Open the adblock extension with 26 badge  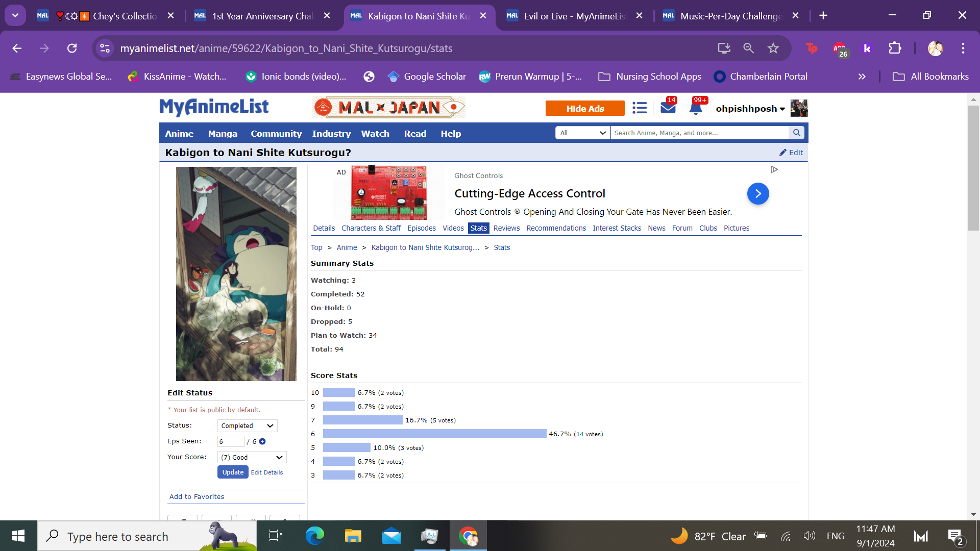tap(840, 49)
